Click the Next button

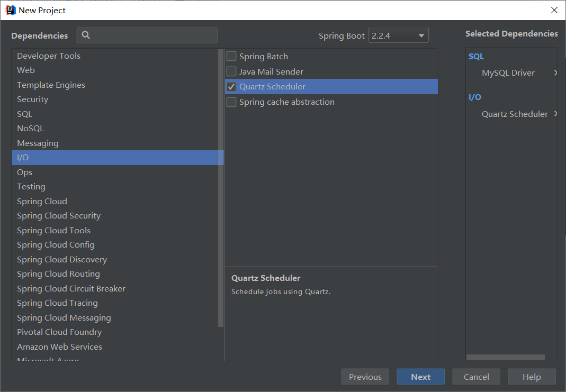[420, 377]
